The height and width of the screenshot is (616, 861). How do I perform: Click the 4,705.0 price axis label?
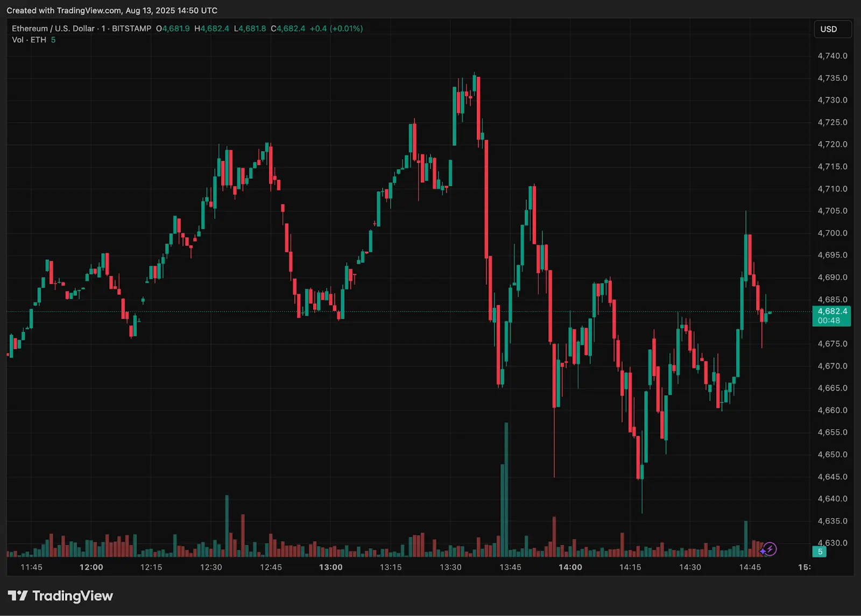point(832,211)
